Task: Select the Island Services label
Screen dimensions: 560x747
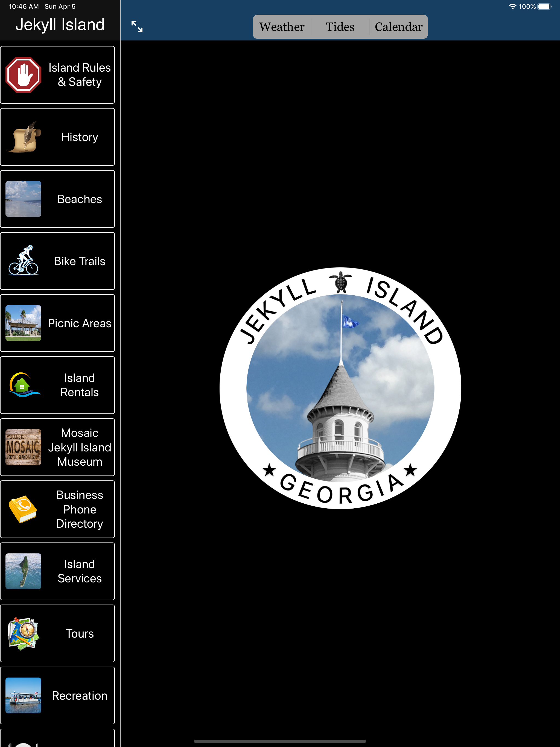Action: (x=80, y=571)
